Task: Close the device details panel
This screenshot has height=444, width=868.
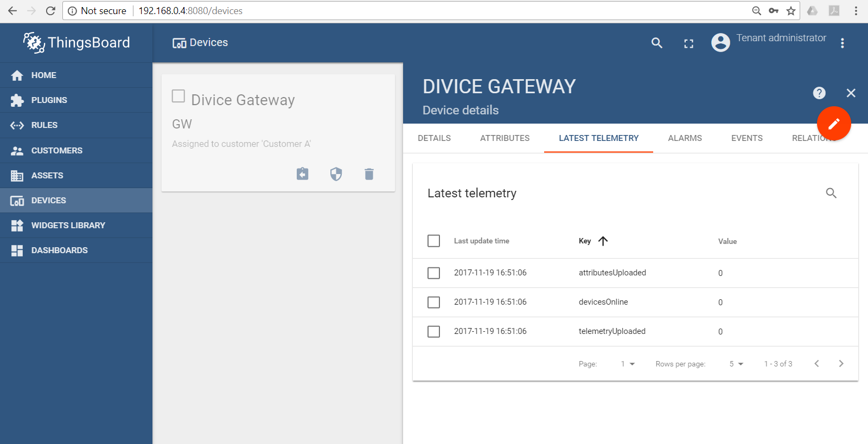Action: (851, 93)
